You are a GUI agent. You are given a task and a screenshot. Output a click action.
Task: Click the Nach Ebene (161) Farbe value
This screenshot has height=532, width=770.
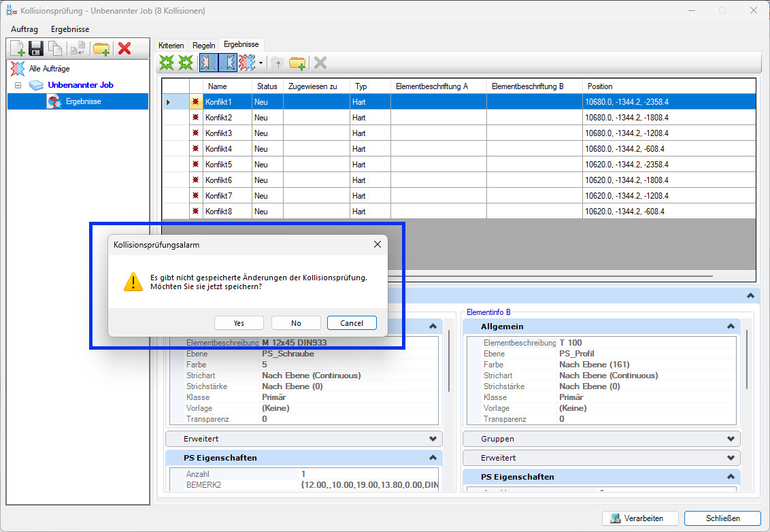595,365
